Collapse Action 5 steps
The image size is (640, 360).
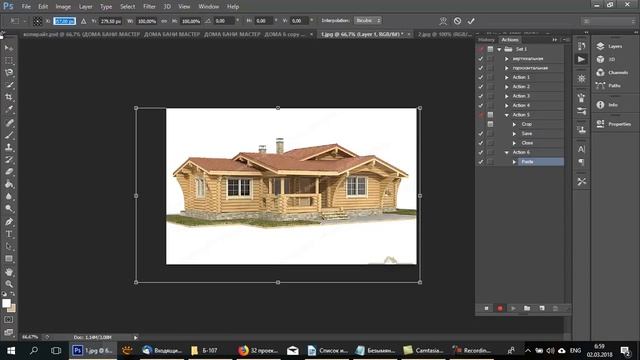(x=507, y=115)
